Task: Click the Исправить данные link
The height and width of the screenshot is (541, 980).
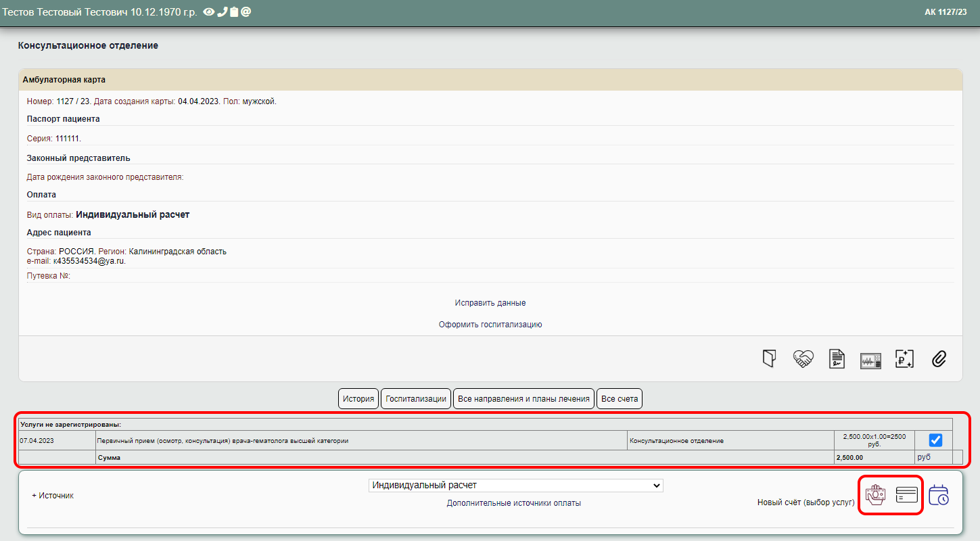Action: click(490, 303)
